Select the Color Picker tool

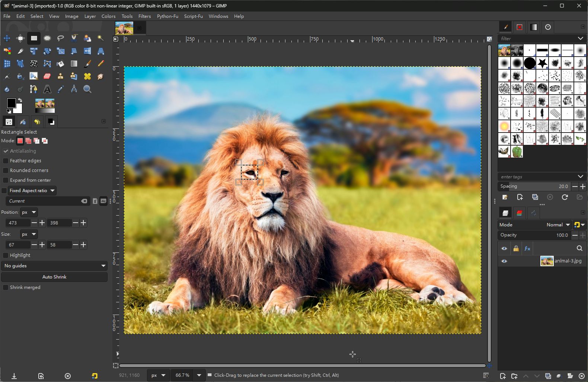coord(61,89)
